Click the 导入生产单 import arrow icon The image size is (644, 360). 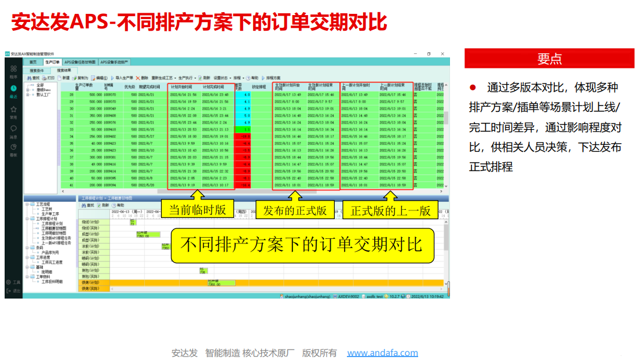pyautogui.click(x=112, y=78)
